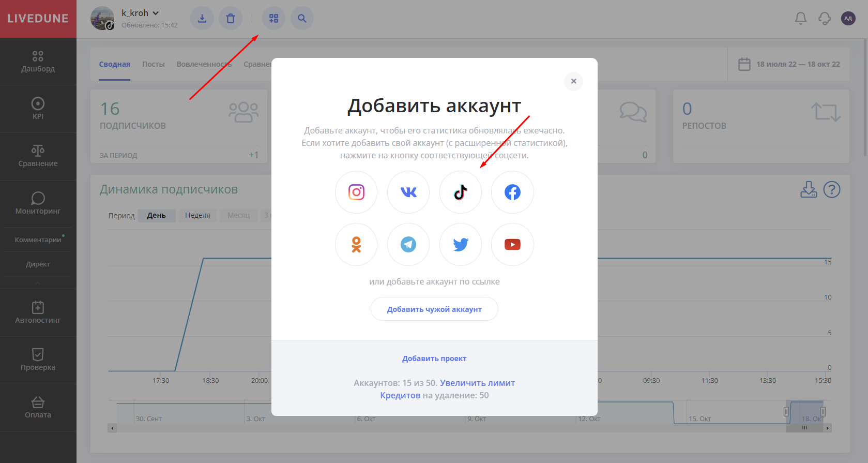Open Дашборд in sidebar
Viewport: 868px width, 463px height.
coord(38,62)
